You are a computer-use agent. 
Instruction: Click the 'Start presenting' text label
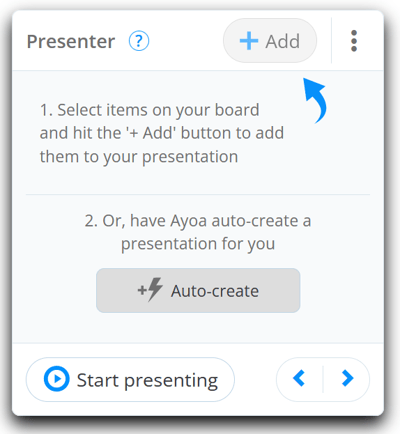147,381
